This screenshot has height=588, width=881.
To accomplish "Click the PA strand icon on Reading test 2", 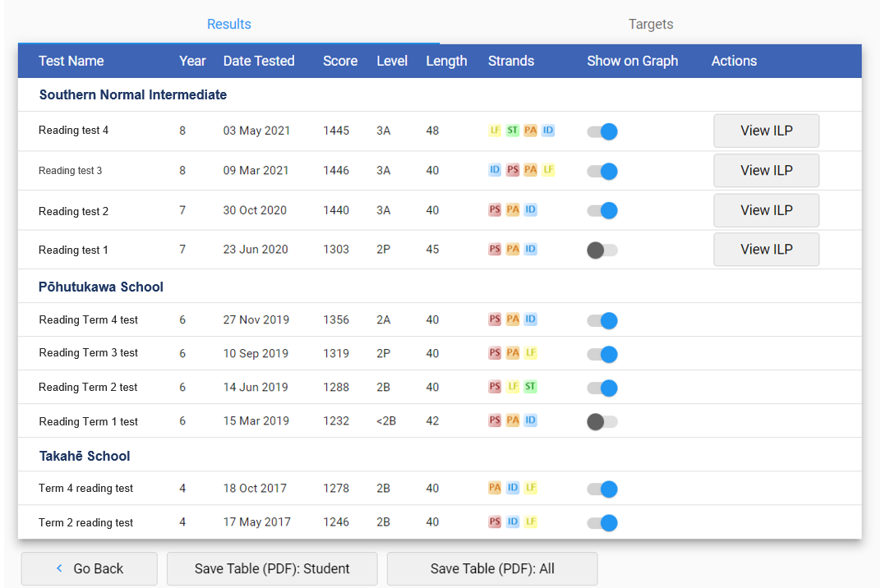I will 512,209.
